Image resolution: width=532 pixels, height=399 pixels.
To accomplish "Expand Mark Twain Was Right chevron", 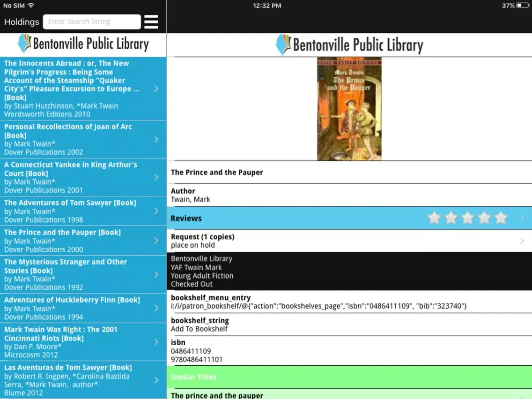I will pyautogui.click(x=156, y=342).
